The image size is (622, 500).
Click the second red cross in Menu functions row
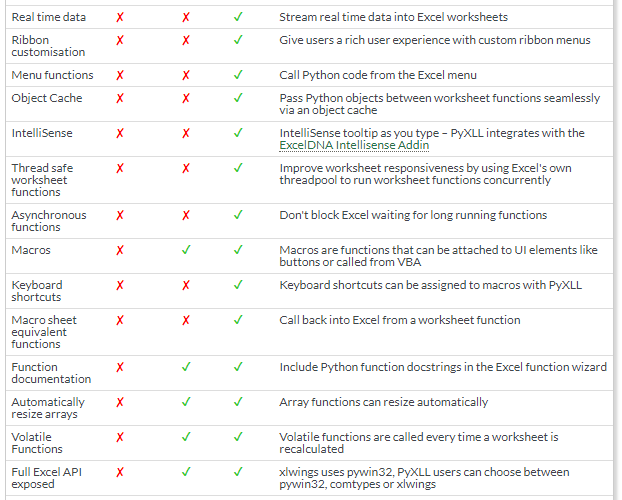pos(186,75)
